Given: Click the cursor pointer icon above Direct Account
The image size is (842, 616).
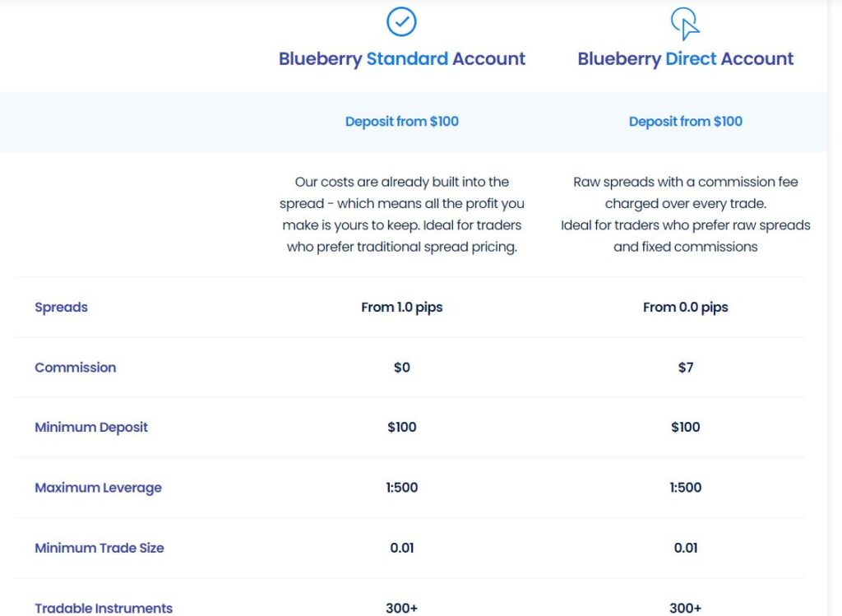Looking at the screenshot, I should (685, 24).
